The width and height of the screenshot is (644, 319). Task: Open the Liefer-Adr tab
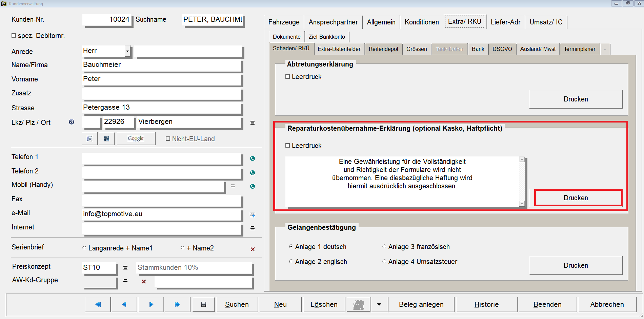pos(506,22)
